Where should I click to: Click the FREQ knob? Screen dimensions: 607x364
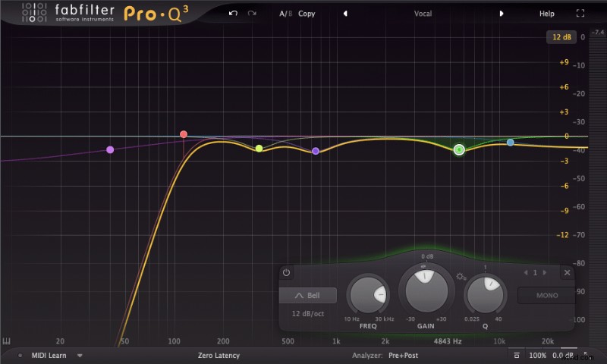coord(368,296)
